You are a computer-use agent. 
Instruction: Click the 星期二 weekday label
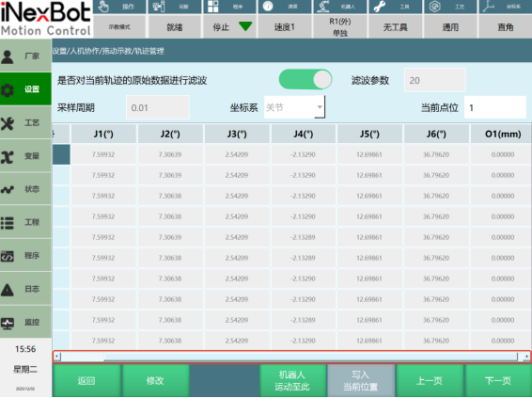coord(25,369)
